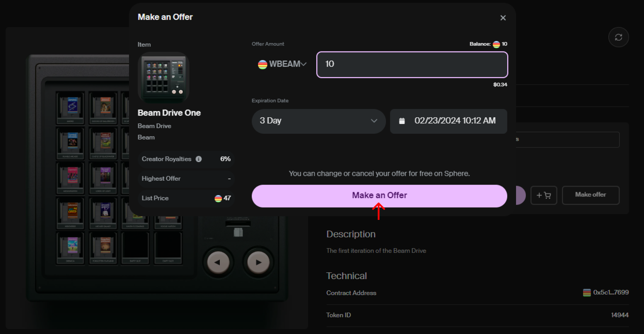
Task: Click the Beam chain label
Action: point(146,137)
